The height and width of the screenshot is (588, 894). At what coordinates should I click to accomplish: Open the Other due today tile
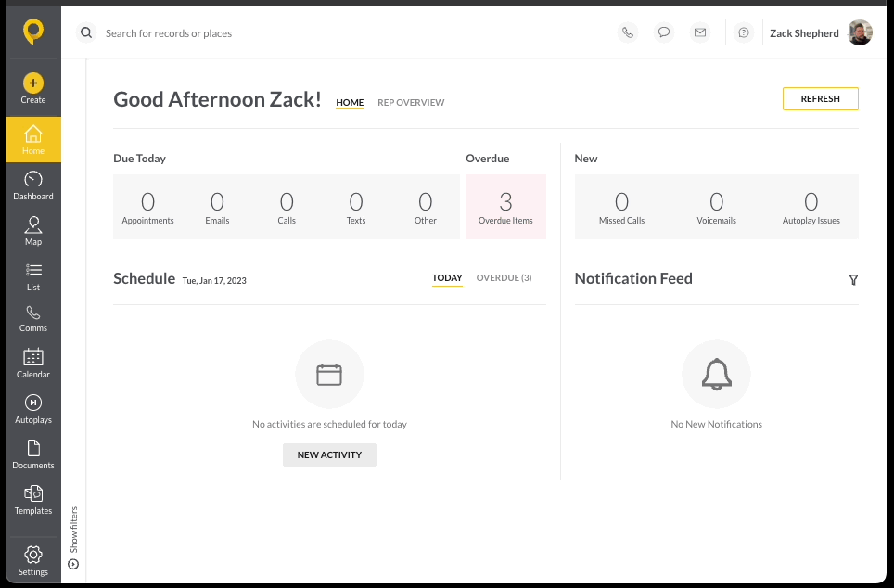tap(426, 207)
